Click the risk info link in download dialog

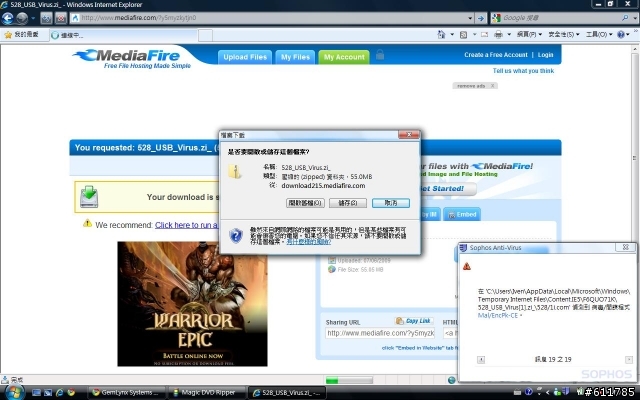click(309, 242)
